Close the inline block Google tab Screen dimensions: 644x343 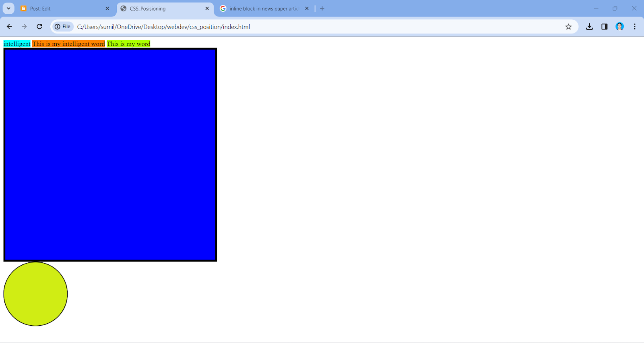(x=307, y=8)
